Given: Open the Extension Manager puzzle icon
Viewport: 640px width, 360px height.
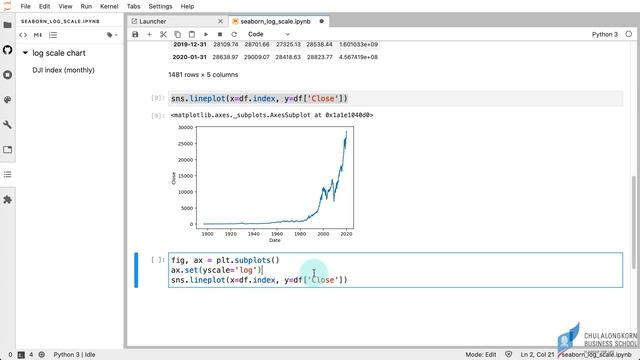Looking at the screenshot, I should [x=7, y=200].
